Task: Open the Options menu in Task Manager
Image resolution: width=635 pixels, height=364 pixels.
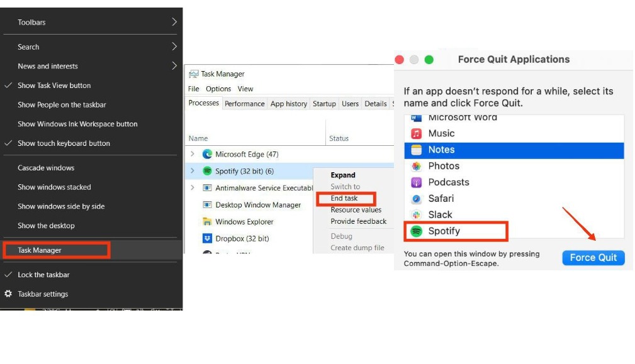Action: tap(218, 89)
